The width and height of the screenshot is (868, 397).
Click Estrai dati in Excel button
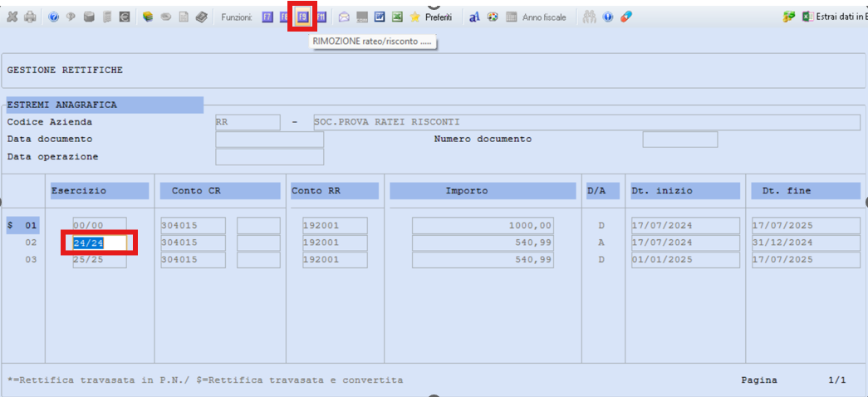(x=835, y=17)
